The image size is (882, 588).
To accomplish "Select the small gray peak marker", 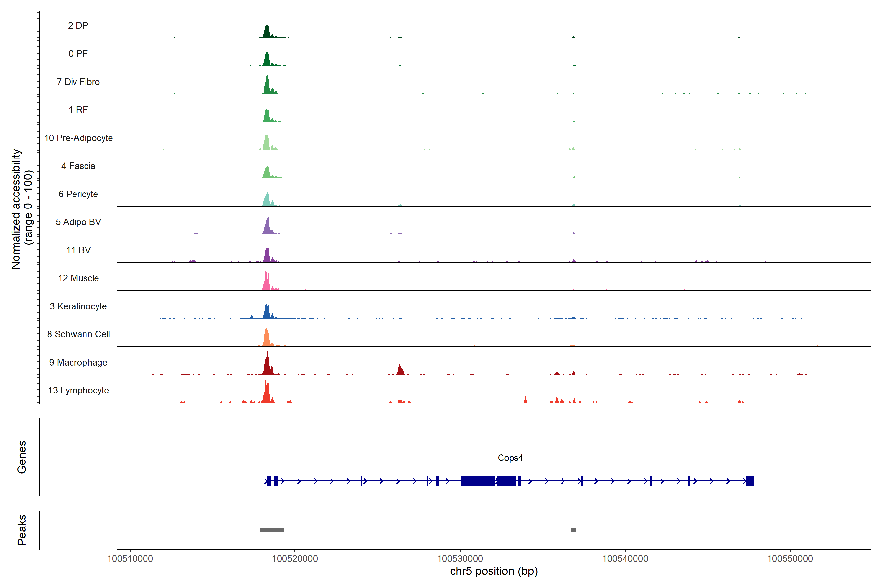I will (x=573, y=530).
